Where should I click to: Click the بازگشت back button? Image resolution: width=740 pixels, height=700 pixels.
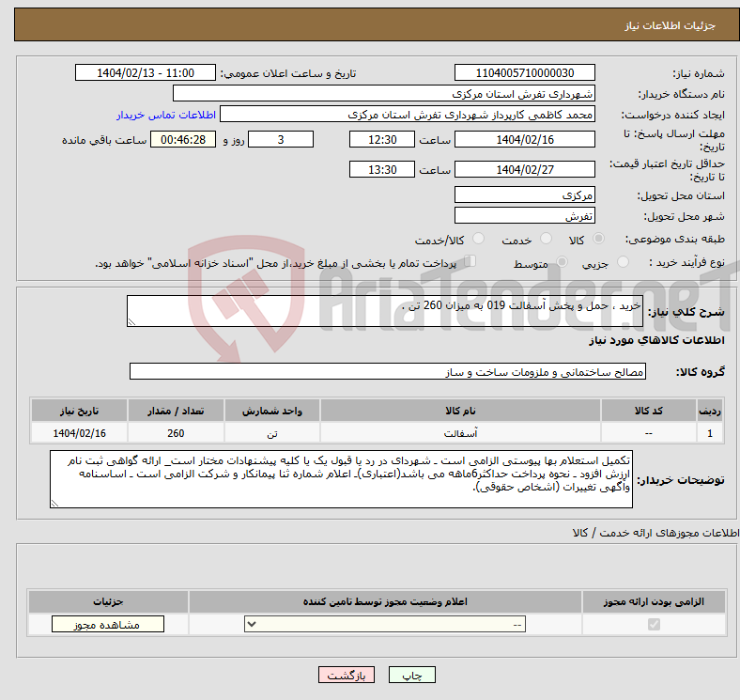click(x=347, y=675)
